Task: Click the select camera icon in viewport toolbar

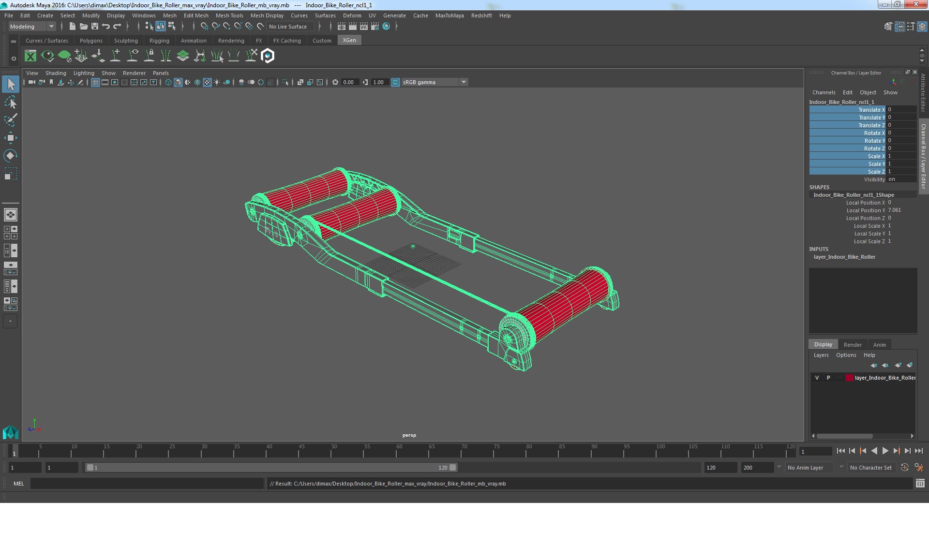Action: click(x=32, y=82)
